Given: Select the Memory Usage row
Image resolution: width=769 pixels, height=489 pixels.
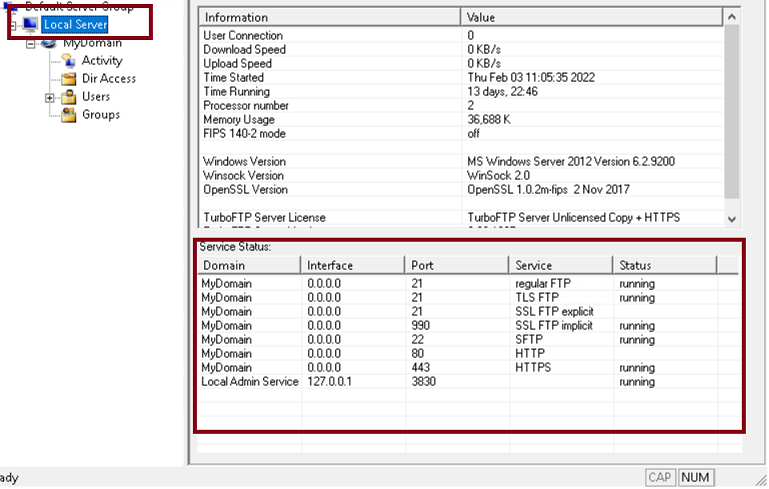Looking at the screenshot, I should [x=461, y=120].
